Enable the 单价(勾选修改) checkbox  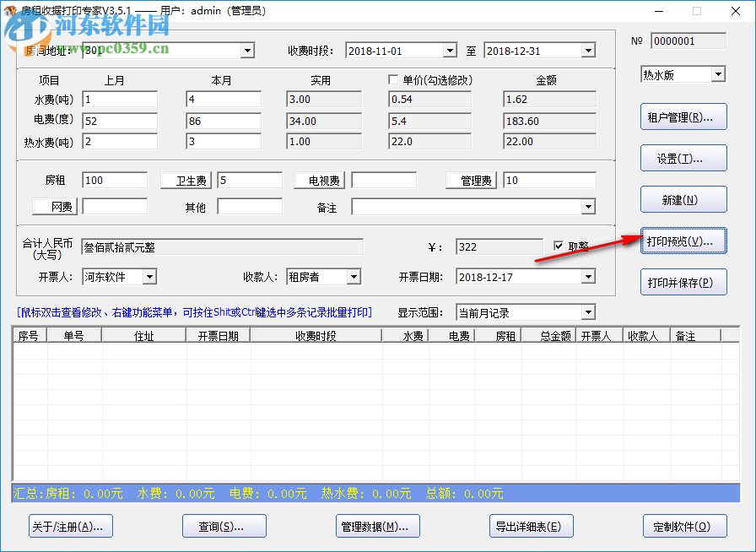(x=393, y=78)
